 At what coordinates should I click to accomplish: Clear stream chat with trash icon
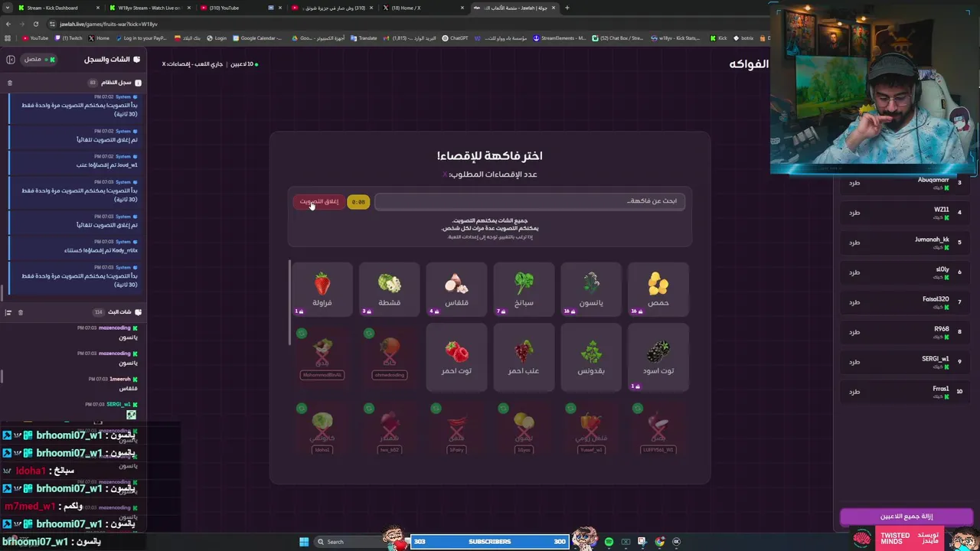(x=21, y=312)
